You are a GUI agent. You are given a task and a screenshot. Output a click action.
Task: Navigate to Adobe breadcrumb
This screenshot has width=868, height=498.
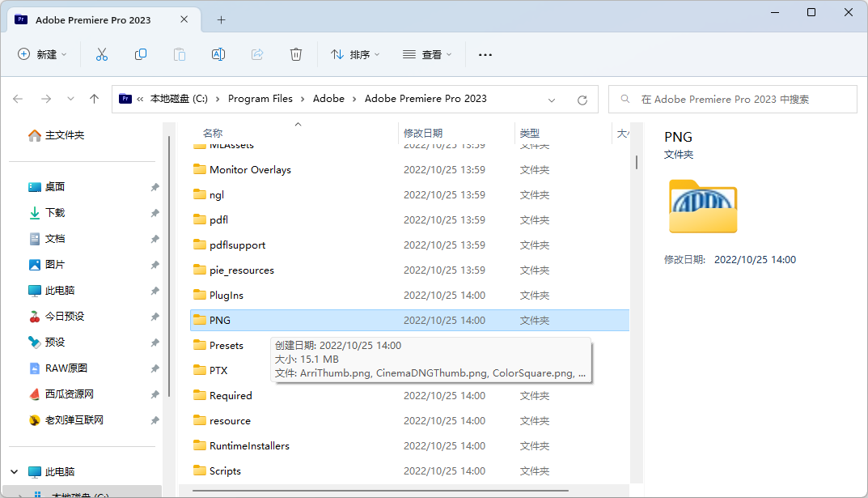coord(328,99)
